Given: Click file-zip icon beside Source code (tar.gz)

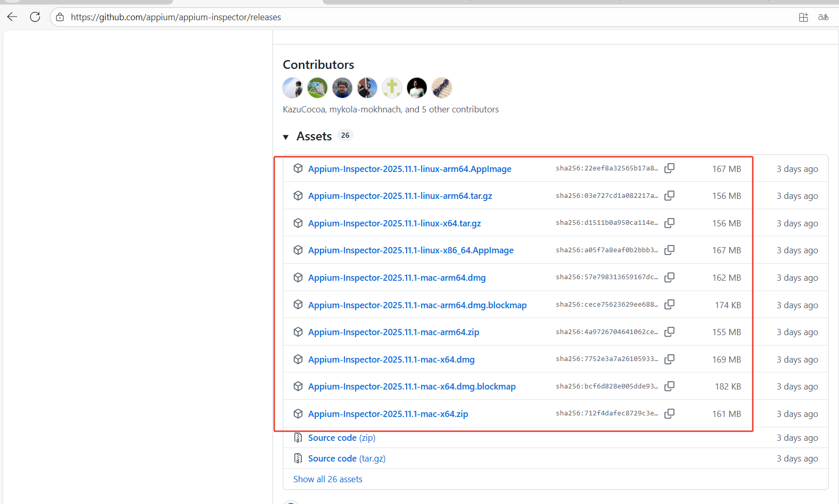Looking at the screenshot, I should pyautogui.click(x=298, y=458).
